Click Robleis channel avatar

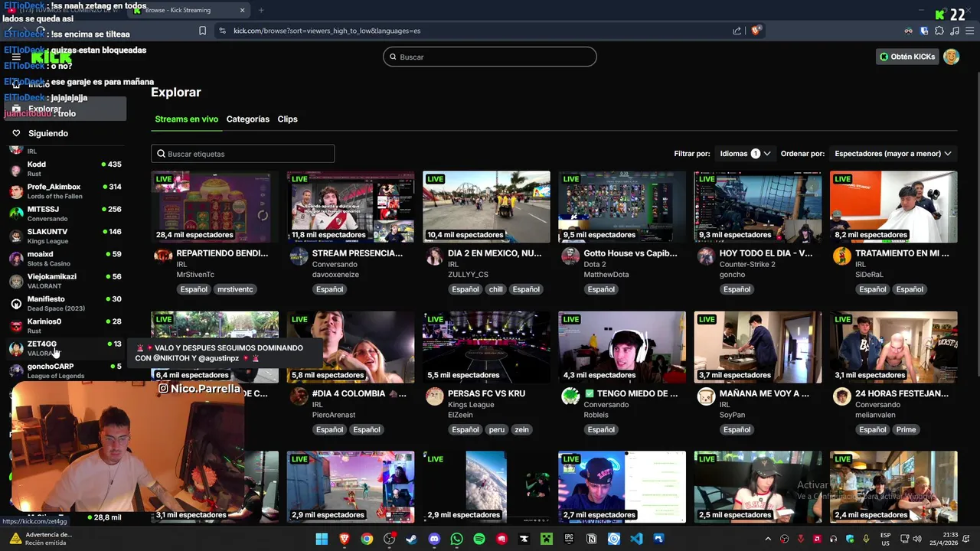[570, 396]
